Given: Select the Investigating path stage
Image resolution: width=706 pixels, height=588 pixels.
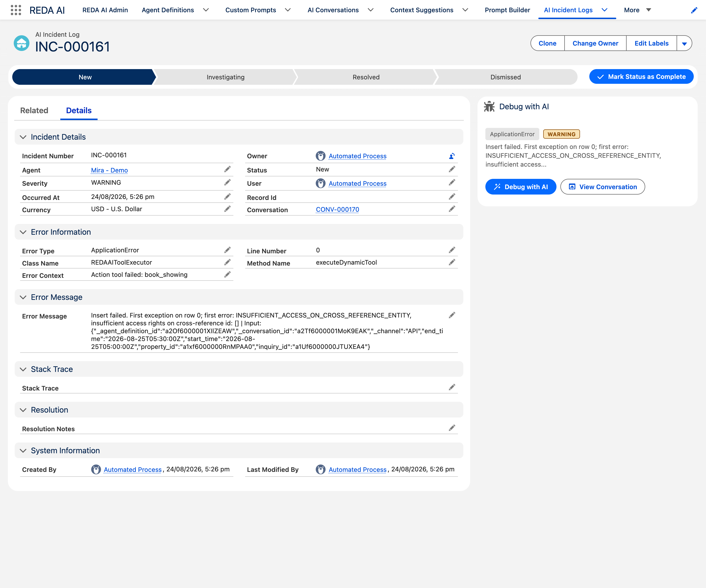Looking at the screenshot, I should point(225,77).
